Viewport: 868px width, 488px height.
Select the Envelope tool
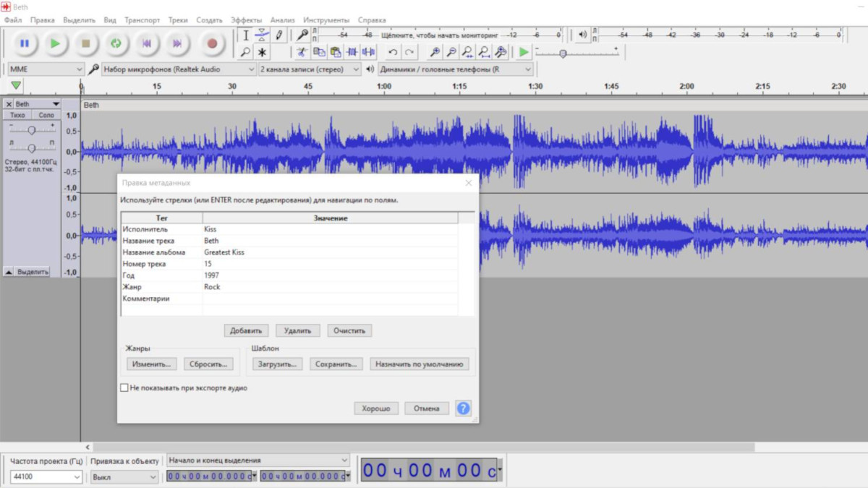(x=262, y=35)
